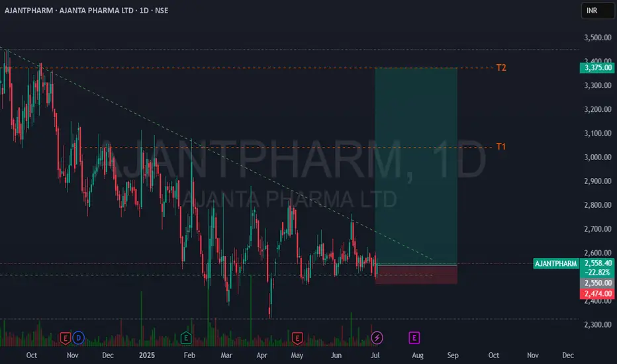Click the green E earnings marker near Feb
617x364 pixels.
click(186, 338)
